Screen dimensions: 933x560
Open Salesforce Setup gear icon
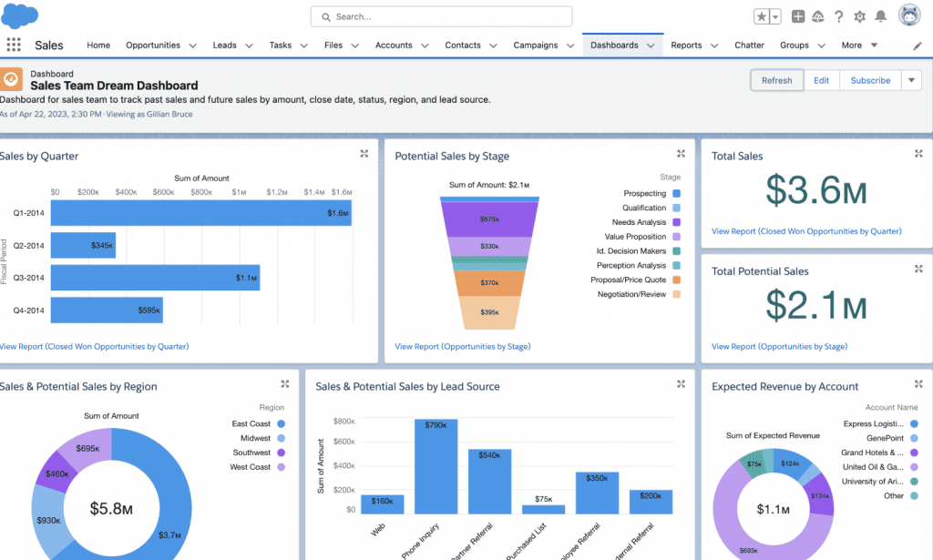click(858, 15)
